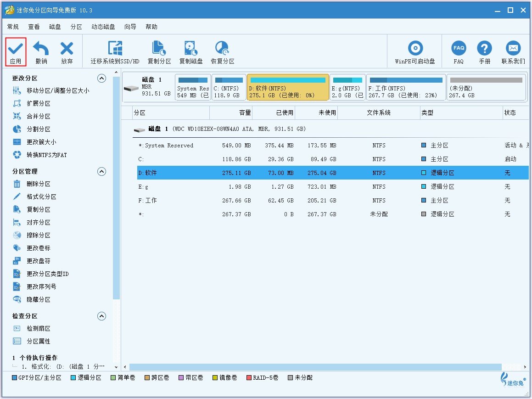Viewport: 532px width, 399px height.
Task: Collapse the 检查分区 section
Action: 102,316
